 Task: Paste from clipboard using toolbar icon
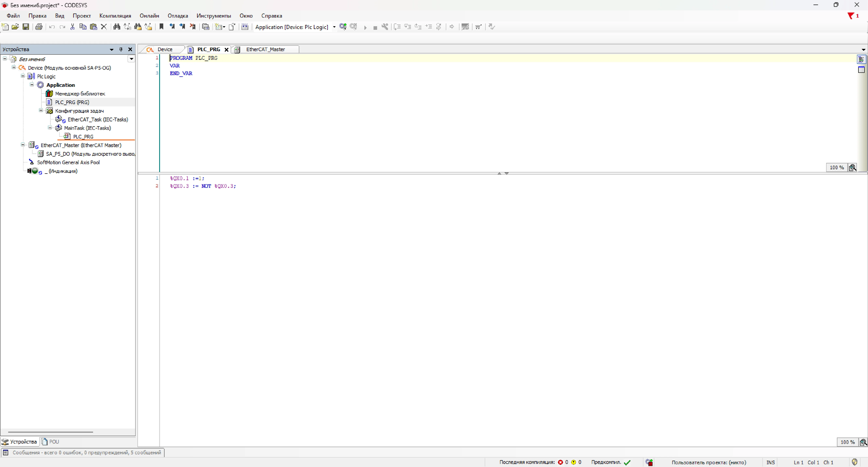94,27
